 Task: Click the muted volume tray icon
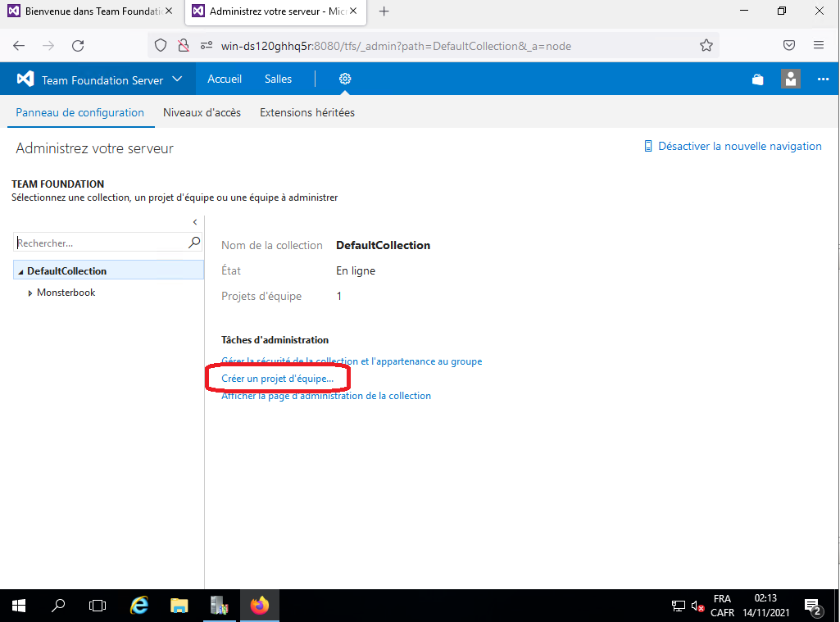tap(697, 606)
